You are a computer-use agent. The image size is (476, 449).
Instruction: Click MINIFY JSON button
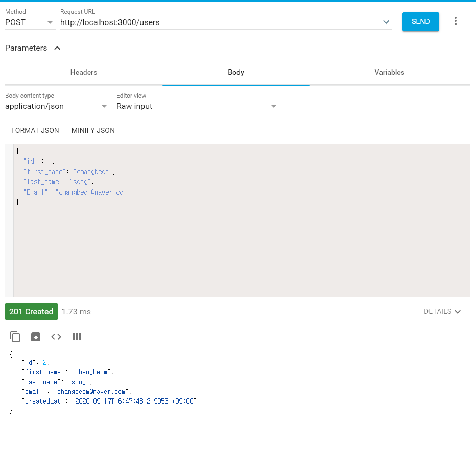[x=93, y=130]
